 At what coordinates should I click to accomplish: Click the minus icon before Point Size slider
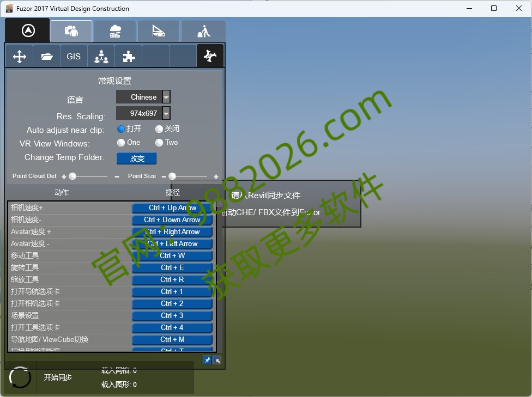coord(164,176)
